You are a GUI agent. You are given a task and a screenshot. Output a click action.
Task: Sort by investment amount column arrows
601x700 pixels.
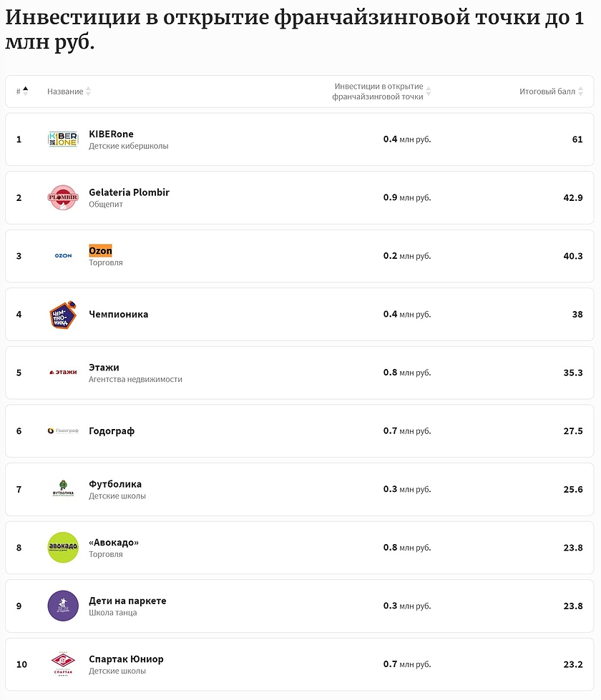[x=429, y=92]
